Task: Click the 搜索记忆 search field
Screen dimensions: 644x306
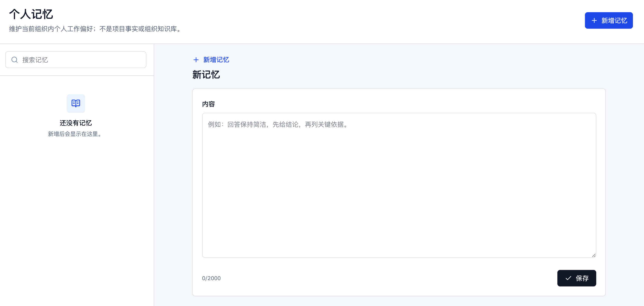Action: point(76,60)
